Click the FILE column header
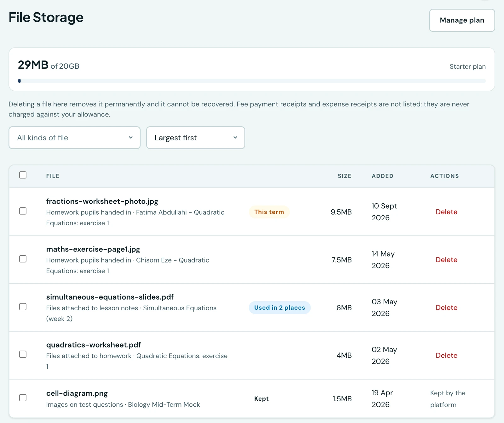The width and height of the screenshot is (504, 423). tap(53, 176)
